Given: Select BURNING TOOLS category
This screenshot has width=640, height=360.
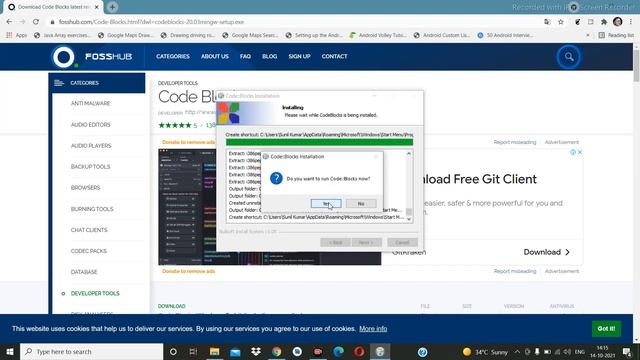Looking at the screenshot, I should click(92, 209).
